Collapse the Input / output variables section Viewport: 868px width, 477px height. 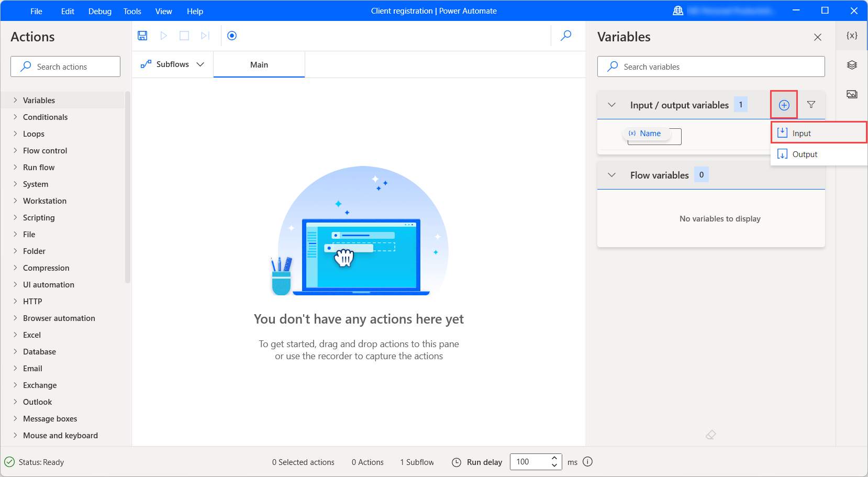coord(611,104)
